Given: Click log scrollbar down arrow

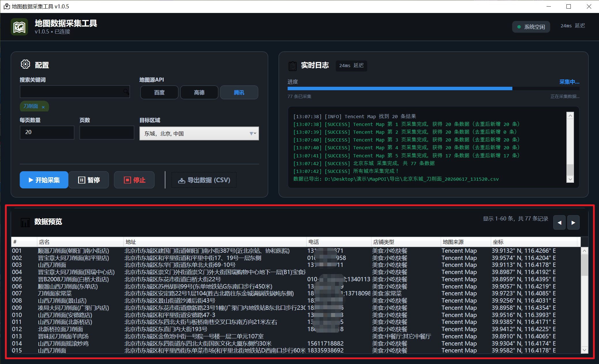Looking at the screenshot, I should 570,179.
